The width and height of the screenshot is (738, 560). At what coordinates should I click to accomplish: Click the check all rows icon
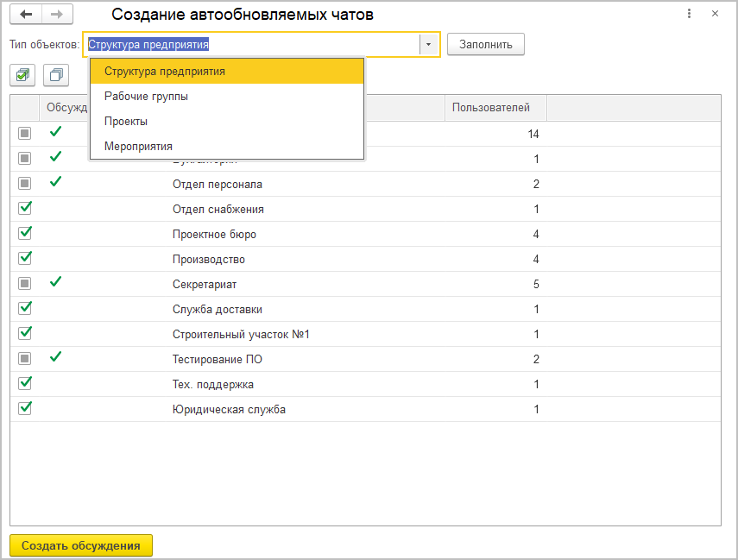[x=22, y=75]
